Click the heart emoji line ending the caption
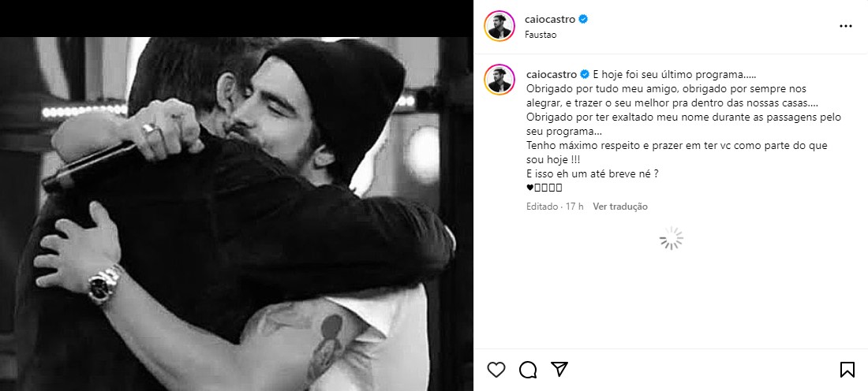The height and width of the screenshot is (391, 868). [x=544, y=188]
